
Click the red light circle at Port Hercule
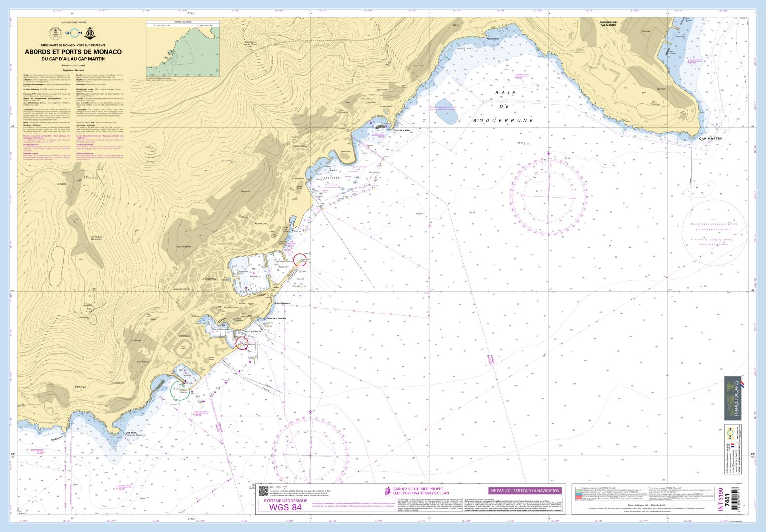tap(301, 259)
